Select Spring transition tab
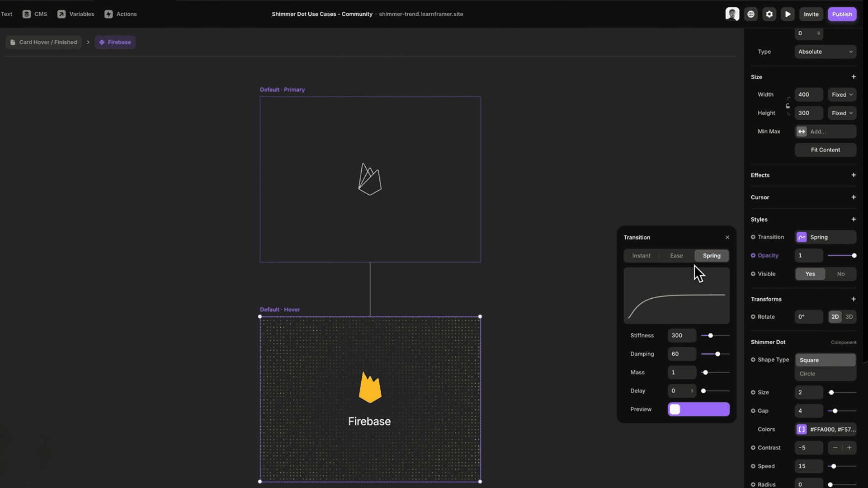 coord(712,256)
